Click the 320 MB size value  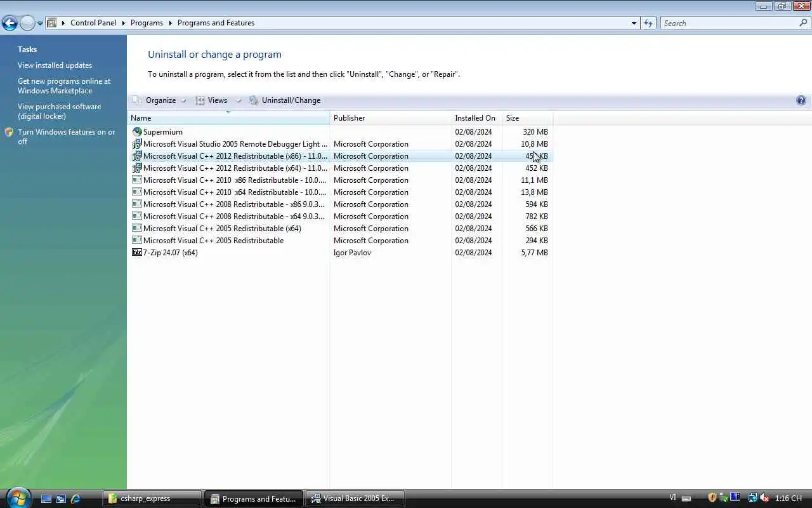coord(535,132)
